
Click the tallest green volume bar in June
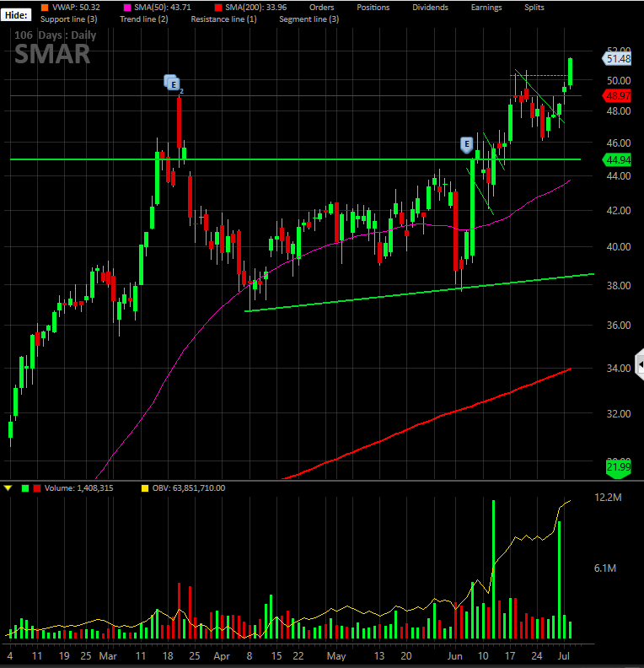coord(494,568)
